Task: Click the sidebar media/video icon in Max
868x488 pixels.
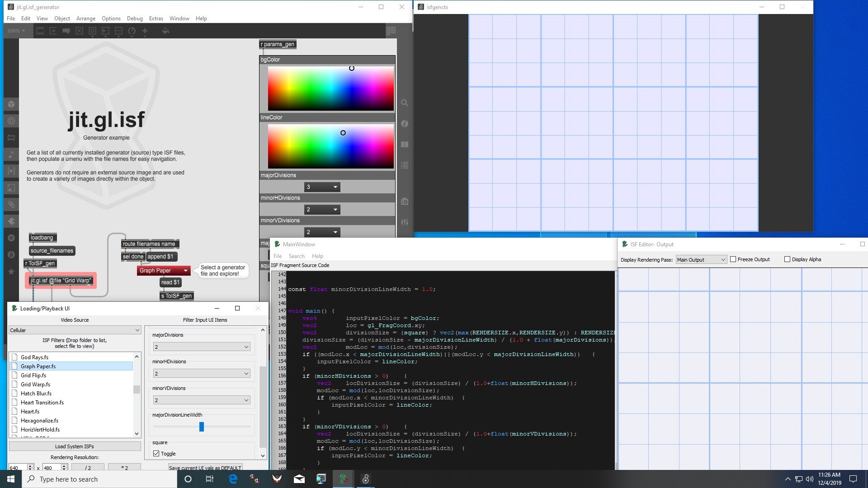Action: point(11,171)
